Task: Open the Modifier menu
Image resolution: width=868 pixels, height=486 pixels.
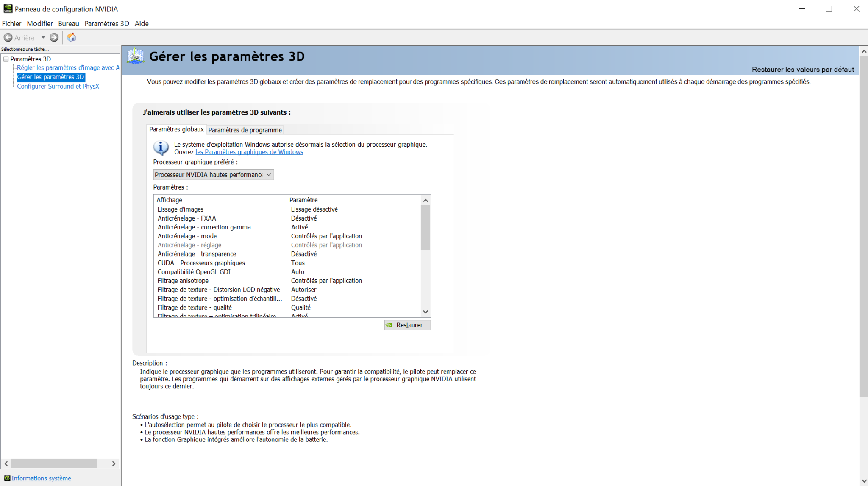Action: tap(40, 24)
